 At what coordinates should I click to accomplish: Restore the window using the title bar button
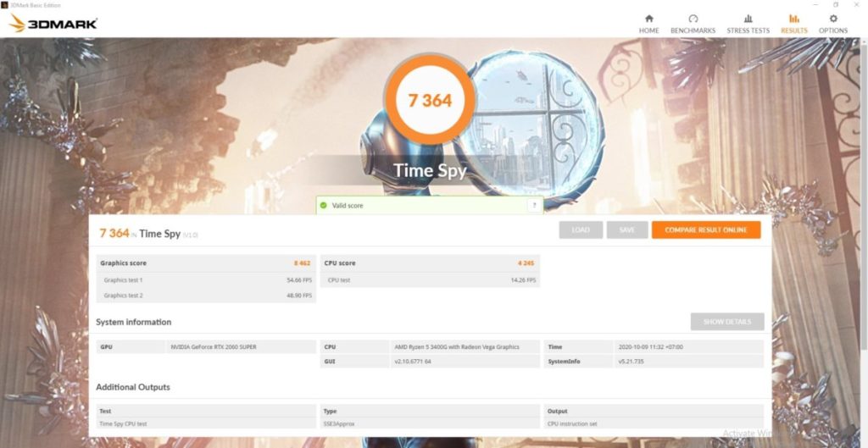[835, 5]
